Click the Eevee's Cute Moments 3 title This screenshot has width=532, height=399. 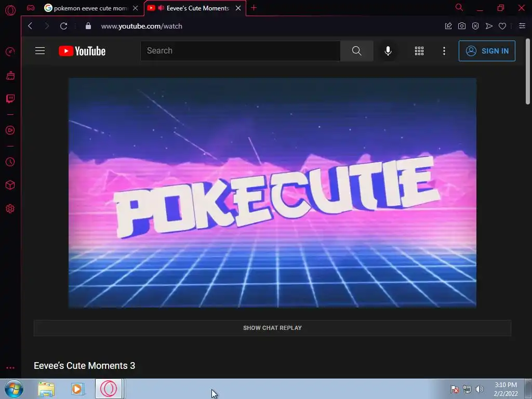pyautogui.click(x=85, y=365)
